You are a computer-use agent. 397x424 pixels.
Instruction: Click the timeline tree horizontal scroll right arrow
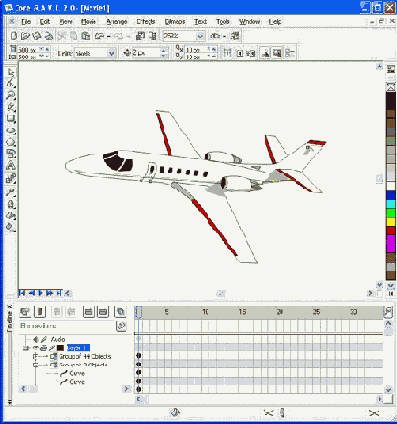[126, 389]
